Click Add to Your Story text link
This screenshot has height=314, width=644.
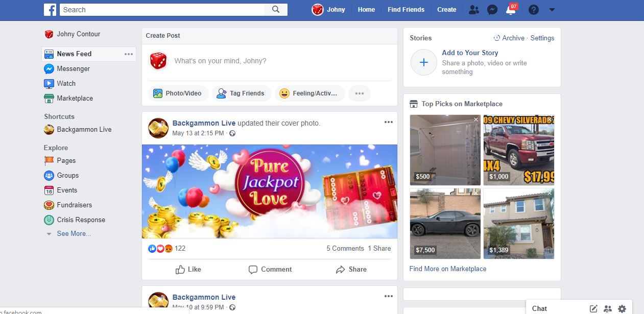(x=470, y=53)
